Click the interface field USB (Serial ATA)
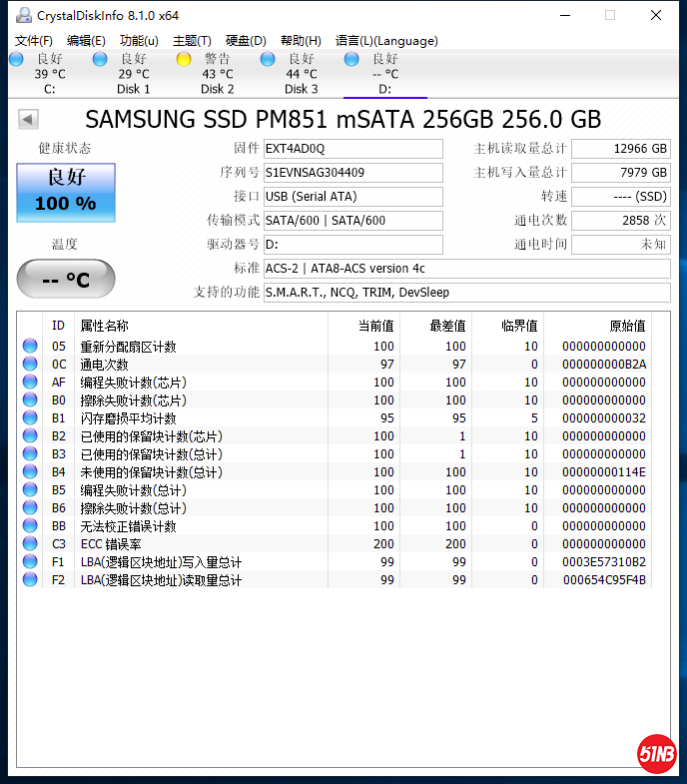The image size is (687, 784). point(353,197)
